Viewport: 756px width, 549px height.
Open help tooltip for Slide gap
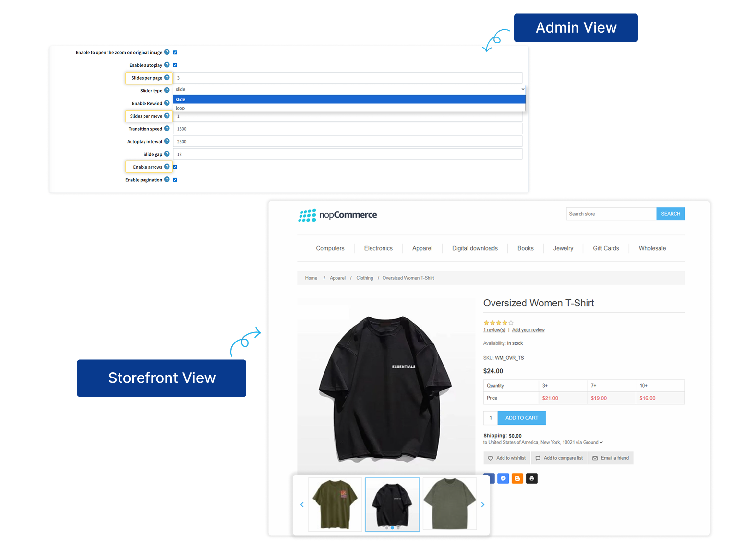coord(167,154)
